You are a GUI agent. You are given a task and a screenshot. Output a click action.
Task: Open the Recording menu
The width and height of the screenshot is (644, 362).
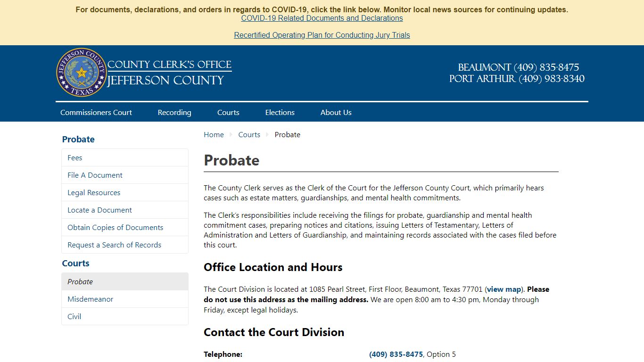(x=174, y=112)
